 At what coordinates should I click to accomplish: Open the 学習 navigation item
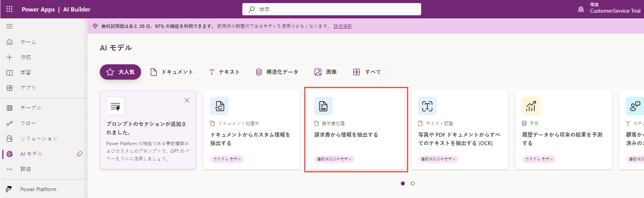44,72
